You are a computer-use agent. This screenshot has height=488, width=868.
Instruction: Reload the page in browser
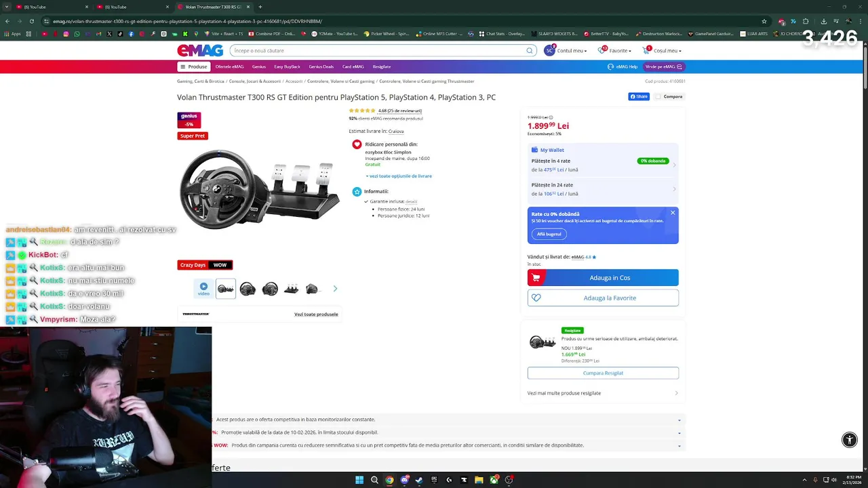(x=31, y=21)
